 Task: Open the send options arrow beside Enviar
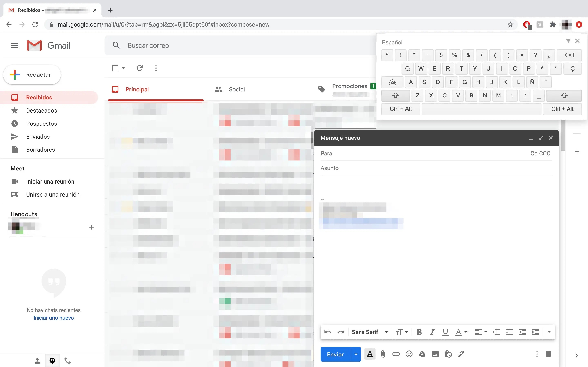coord(356,354)
